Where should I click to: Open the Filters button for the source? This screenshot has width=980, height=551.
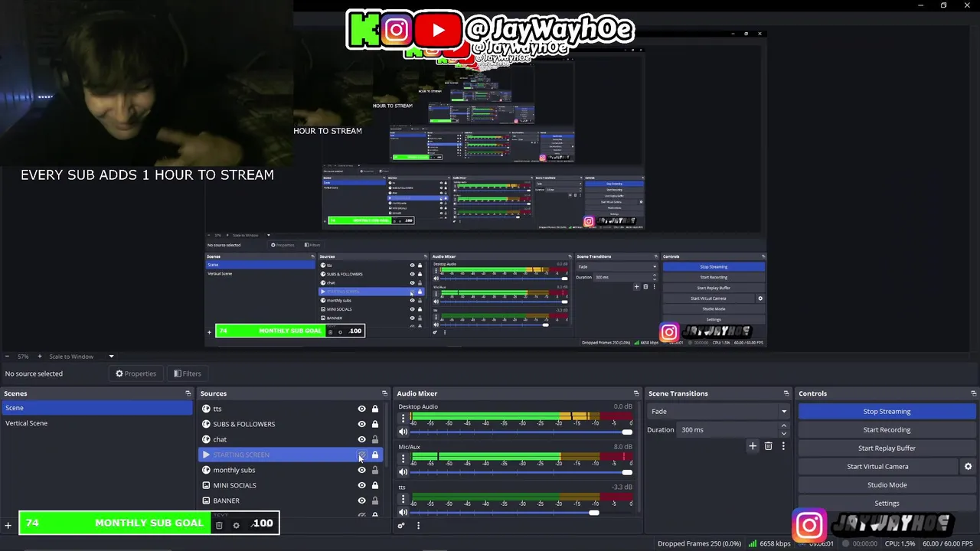(x=187, y=373)
